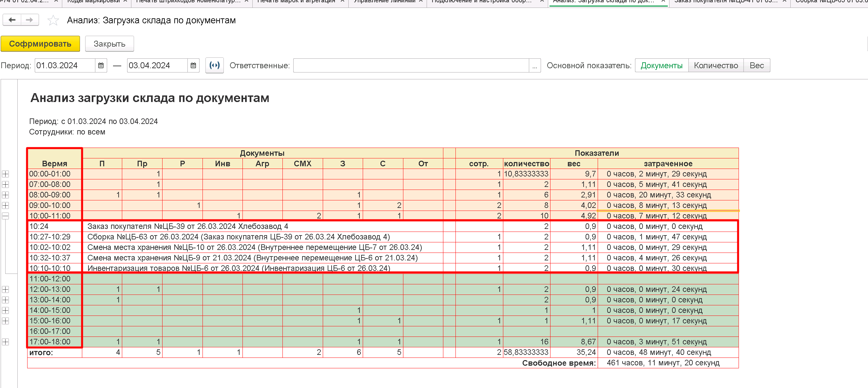
Task: Click the Закрыть button
Action: [109, 44]
